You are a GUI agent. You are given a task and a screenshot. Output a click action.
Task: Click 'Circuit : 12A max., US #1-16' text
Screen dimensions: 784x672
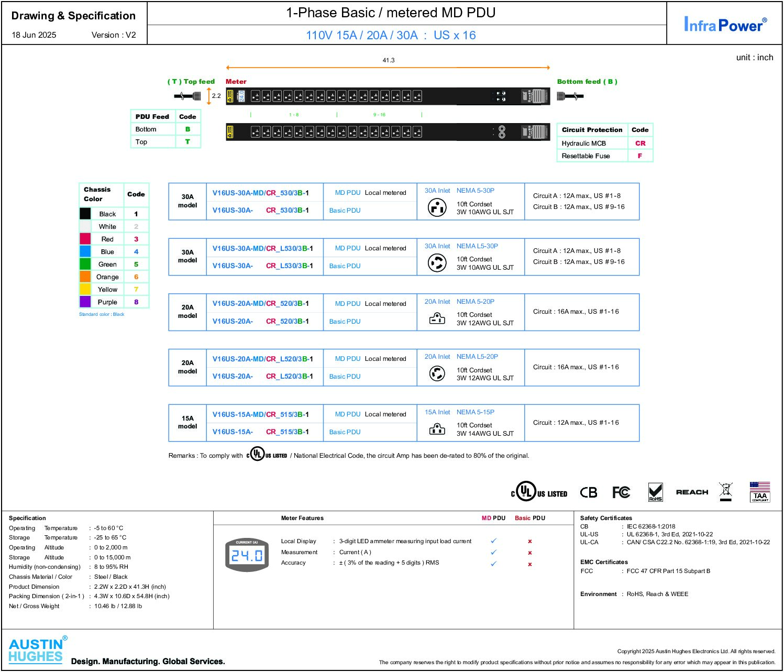(x=576, y=422)
